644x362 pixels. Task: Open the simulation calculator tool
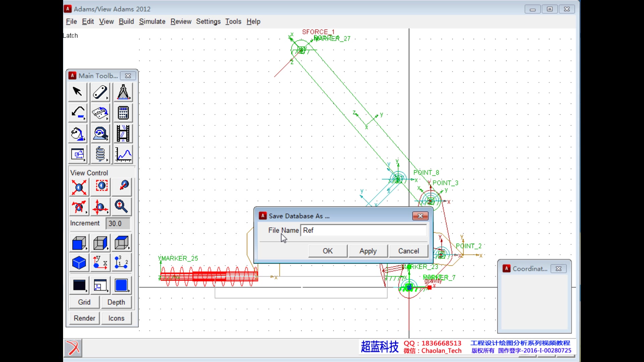(123, 113)
